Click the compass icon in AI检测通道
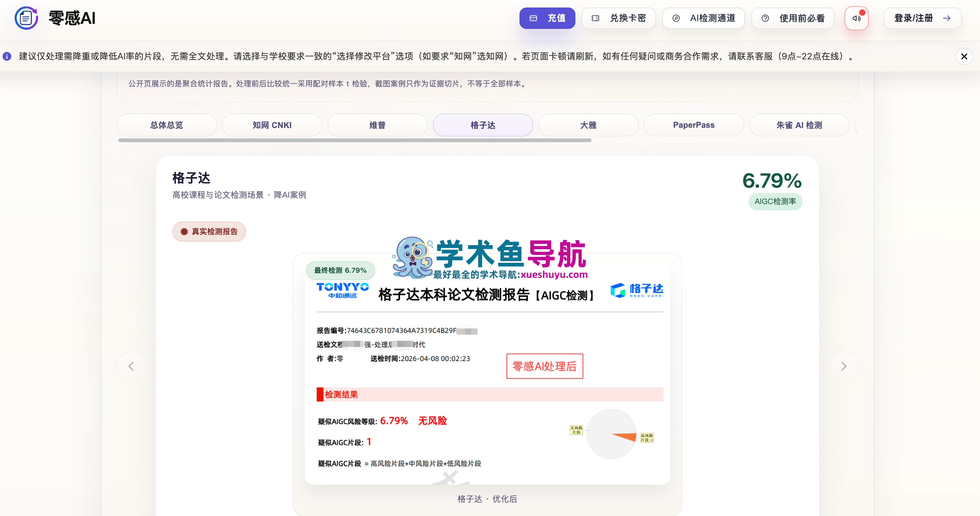Screen dimensions: 980x516 click(x=676, y=18)
